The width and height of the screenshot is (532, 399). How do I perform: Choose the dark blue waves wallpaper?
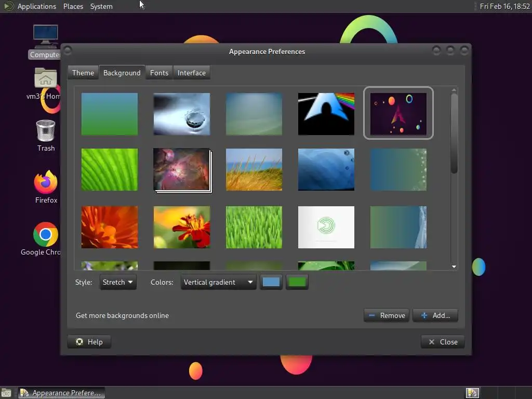pos(326,169)
